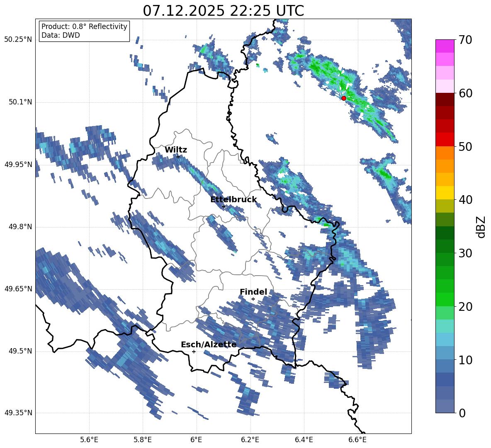Click the Data: DWD text
Viewport: 491px width, 448px height.
point(61,35)
